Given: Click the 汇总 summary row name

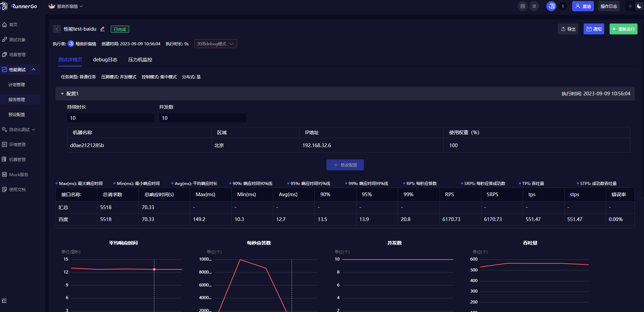Looking at the screenshot, I should pyautogui.click(x=63, y=207).
